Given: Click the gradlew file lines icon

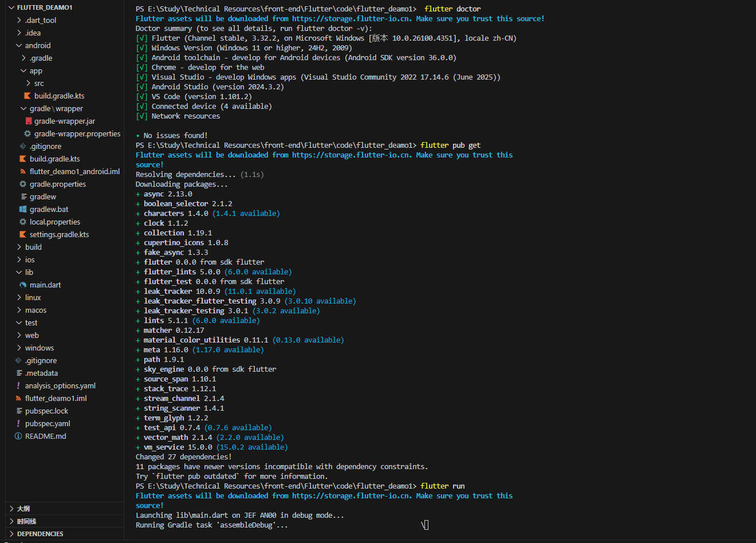Looking at the screenshot, I should click(x=23, y=196).
